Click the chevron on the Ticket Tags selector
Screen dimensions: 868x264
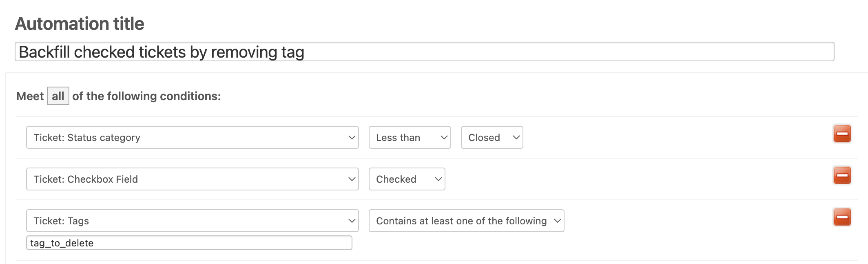[x=352, y=221]
